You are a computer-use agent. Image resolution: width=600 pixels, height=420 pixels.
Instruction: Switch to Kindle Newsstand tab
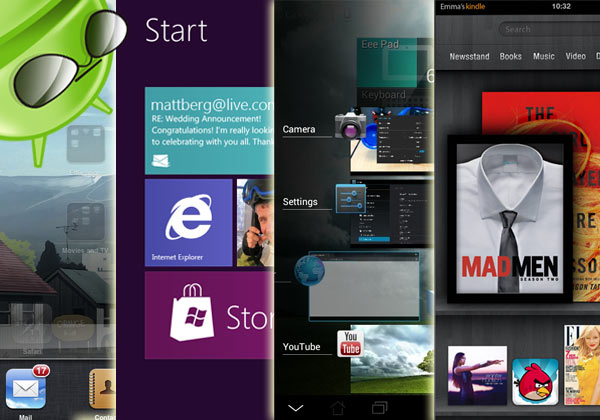point(470,57)
